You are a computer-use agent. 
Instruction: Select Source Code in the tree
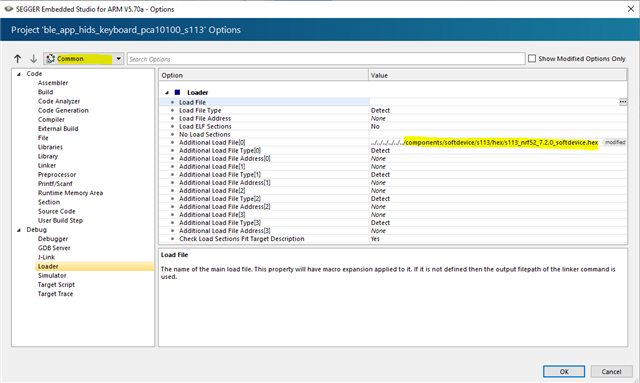pos(57,211)
